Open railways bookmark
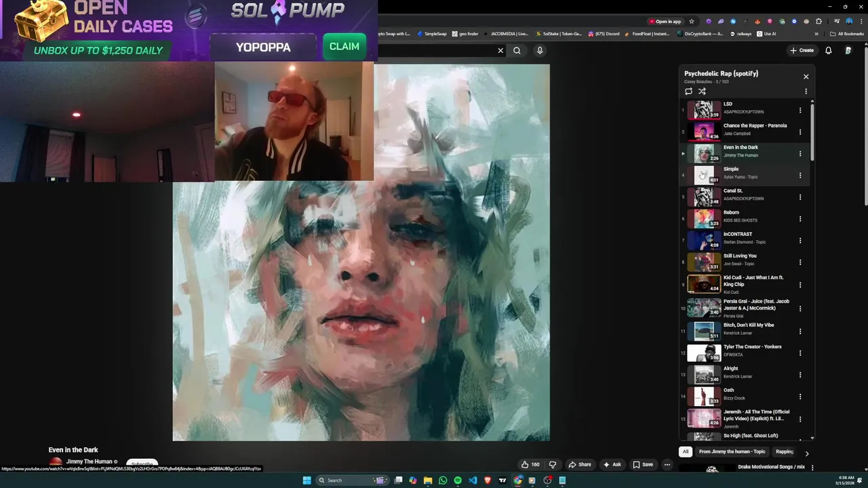868x488 pixels. click(x=741, y=33)
